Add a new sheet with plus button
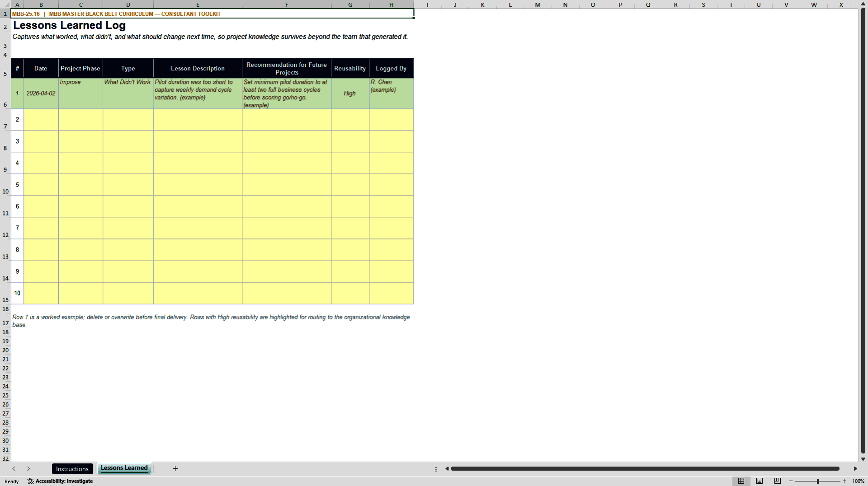Image resolution: width=868 pixels, height=486 pixels. click(x=175, y=469)
